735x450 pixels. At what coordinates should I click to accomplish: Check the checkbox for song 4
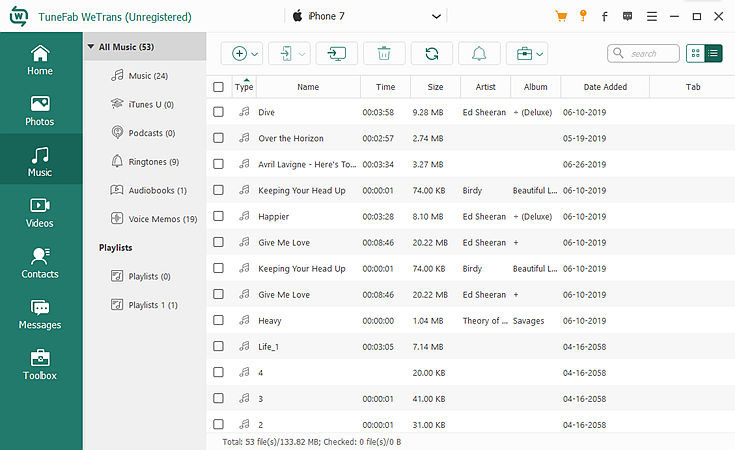click(218, 372)
